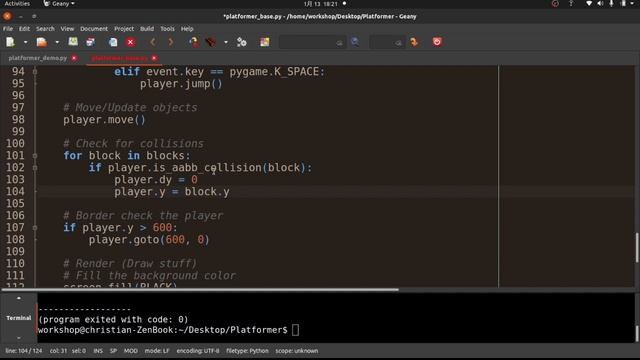Click the battery icon in the system tray
The height and width of the screenshot is (360, 640).
tap(623, 4)
